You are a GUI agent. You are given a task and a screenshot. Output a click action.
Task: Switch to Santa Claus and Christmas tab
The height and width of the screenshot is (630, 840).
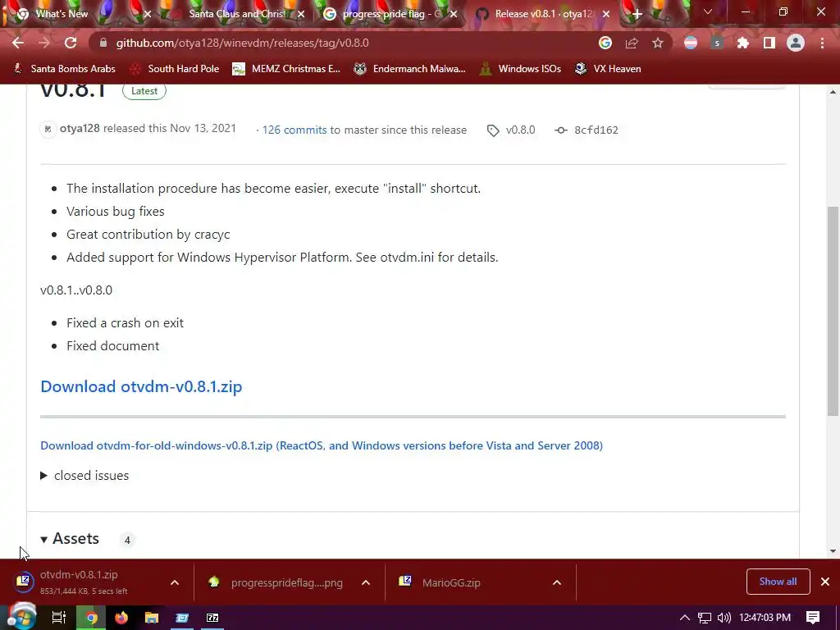(237, 14)
